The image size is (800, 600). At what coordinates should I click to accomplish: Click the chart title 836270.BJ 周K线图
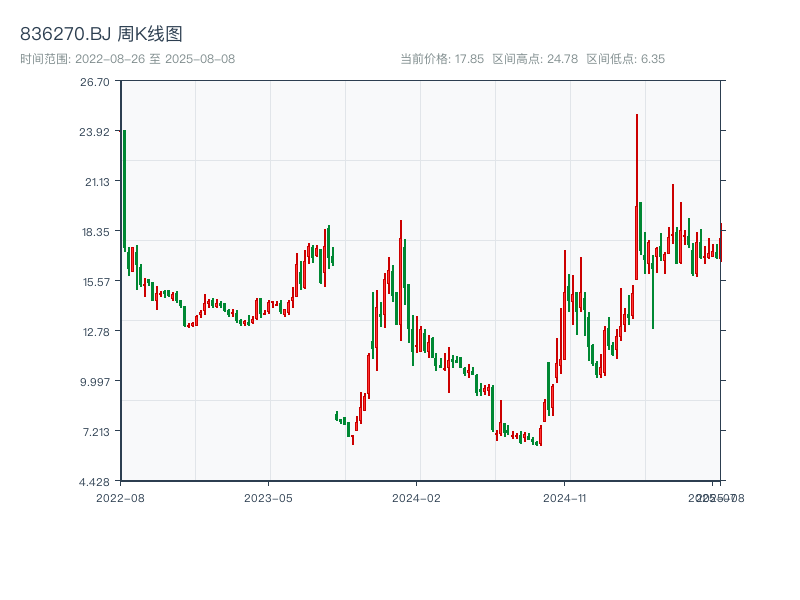[x=101, y=34]
